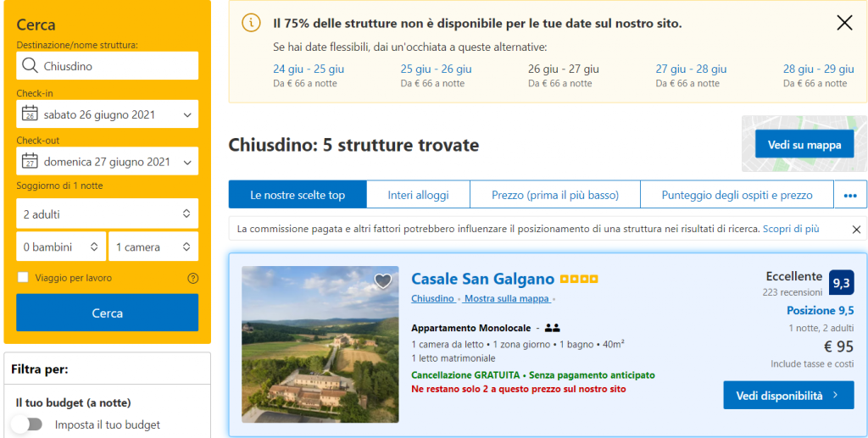Dismiss the flexible dates notice
This screenshot has width=868, height=438.
(844, 23)
